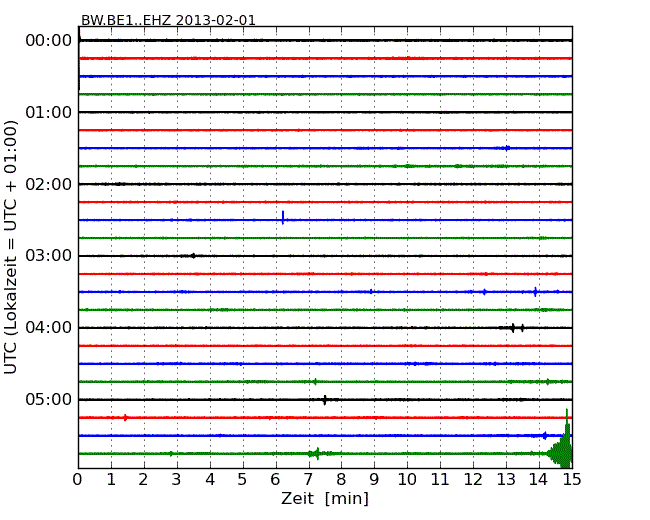This screenshot has width=650, height=520.
Task: Select the 03:00 time label
Action: (x=49, y=256)
